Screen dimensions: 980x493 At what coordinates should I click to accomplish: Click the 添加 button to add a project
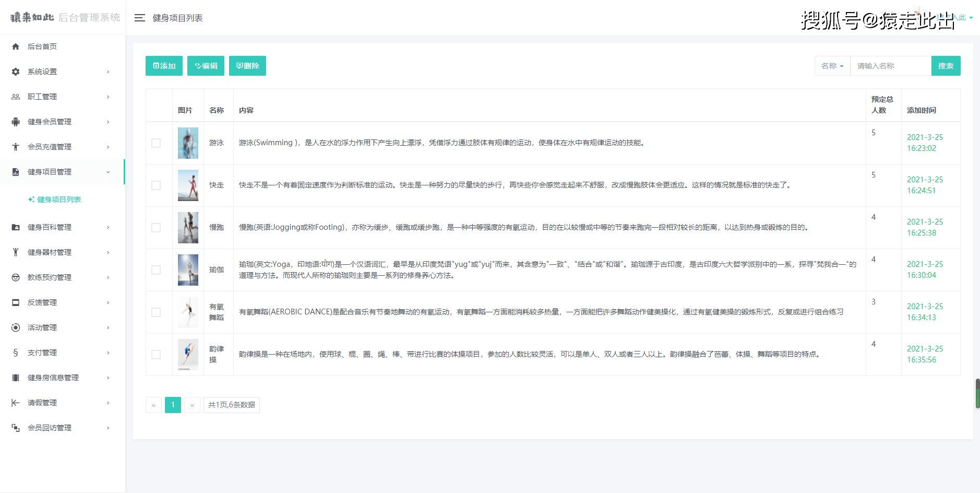pyautogui.click(x=164, y=65)
